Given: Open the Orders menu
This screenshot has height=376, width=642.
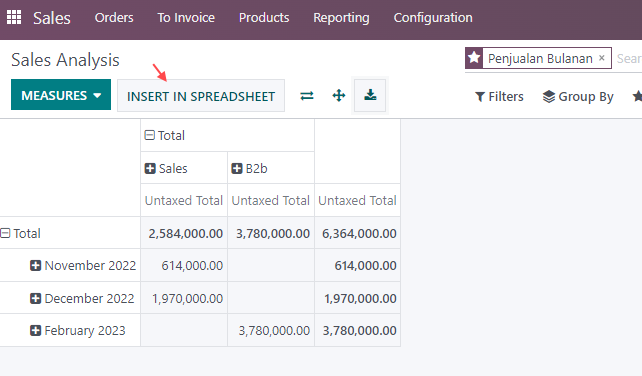Looking at the screenshot, I should click(x=114, y=18).
